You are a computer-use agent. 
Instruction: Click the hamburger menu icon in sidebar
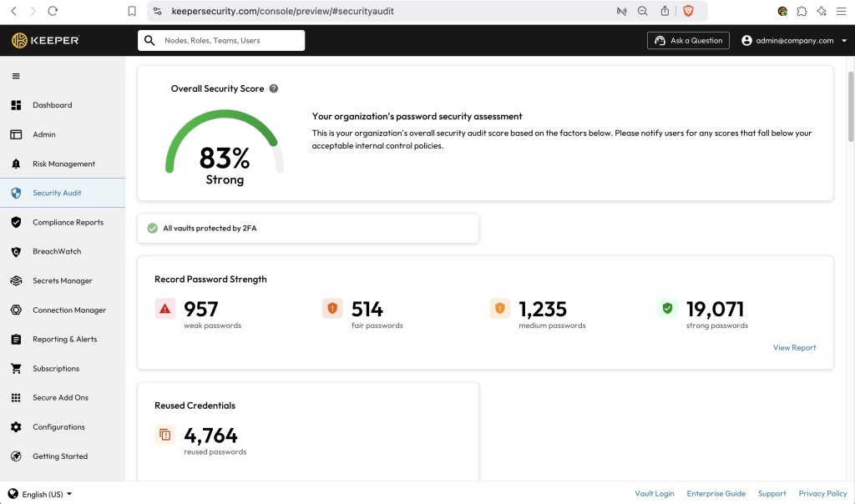[15, 77]
